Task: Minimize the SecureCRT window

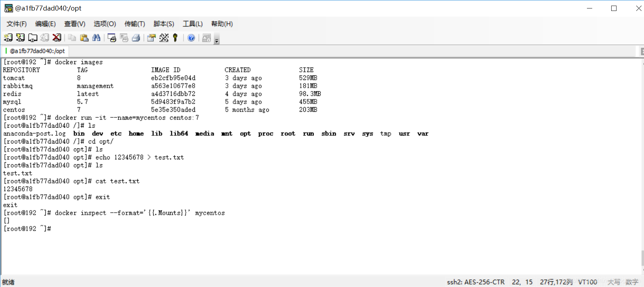Action: click(589, 8)
